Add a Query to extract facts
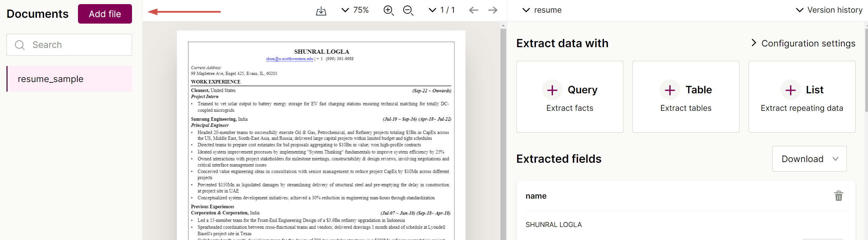The width and height of the screenshot is (868, 240). [x=570, y=97]
